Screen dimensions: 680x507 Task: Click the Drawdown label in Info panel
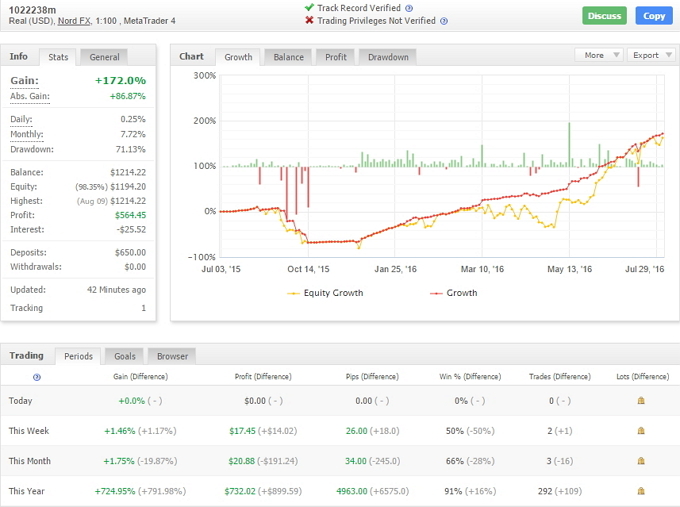(32, 149)
